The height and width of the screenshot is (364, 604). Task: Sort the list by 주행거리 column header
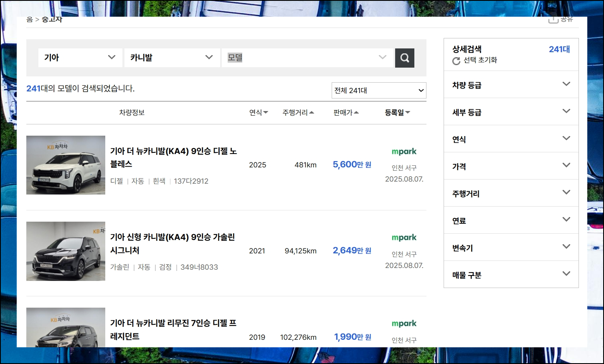[298, 113]
